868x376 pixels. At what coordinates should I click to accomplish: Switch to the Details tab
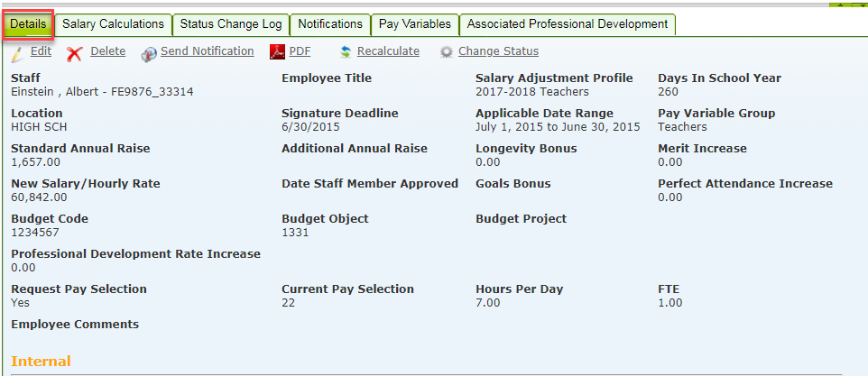pos(28,24)
